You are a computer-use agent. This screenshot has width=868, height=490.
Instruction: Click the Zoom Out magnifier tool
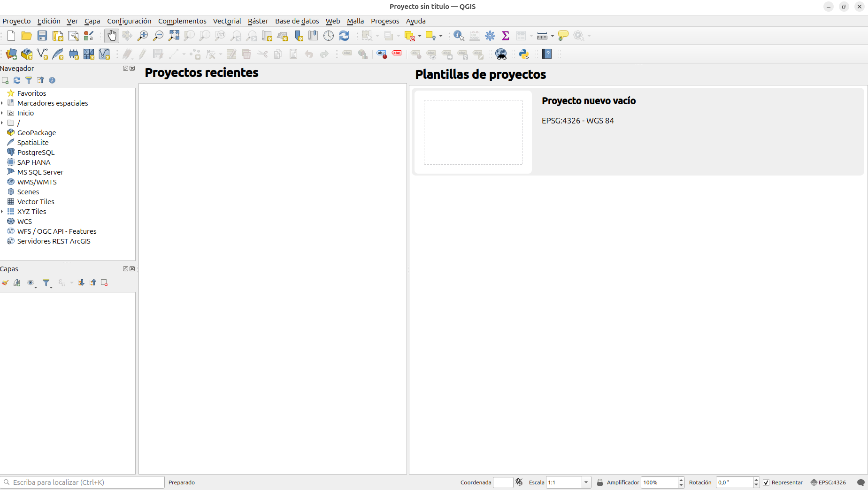pos(158,36)
